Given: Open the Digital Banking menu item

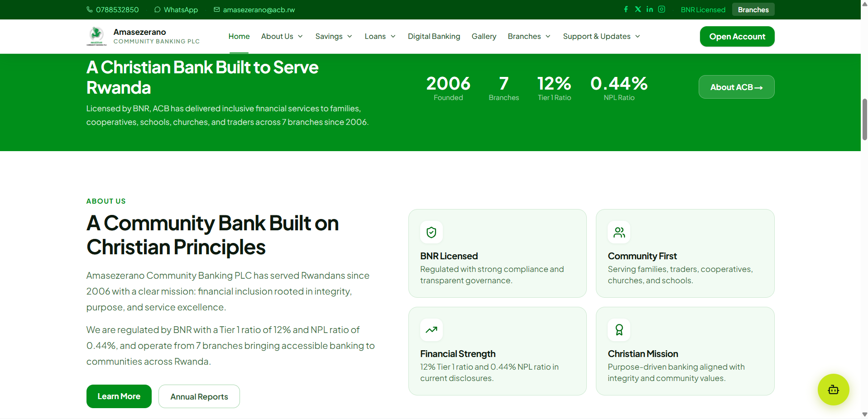Looking at the screenshot, I should (x=434, y=36).
